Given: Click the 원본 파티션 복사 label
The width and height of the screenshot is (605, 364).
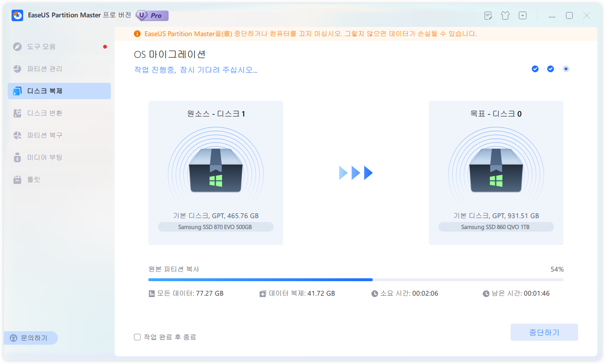Looking at the screenshot, I should coord(174,269).
